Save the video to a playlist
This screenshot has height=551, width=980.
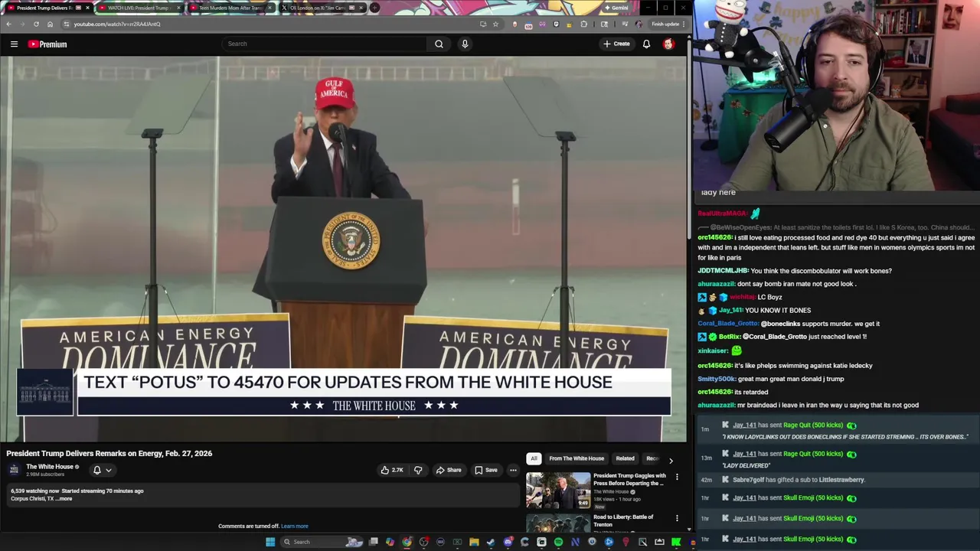coord(486,470)
